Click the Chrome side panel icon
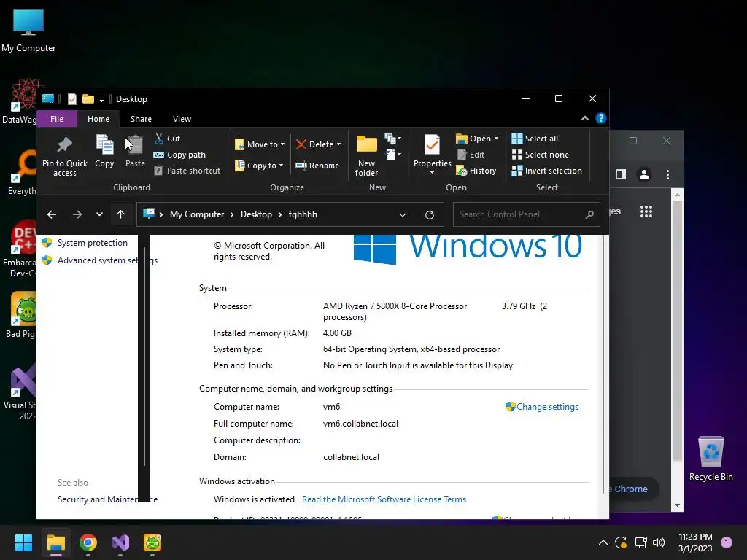The image size is (747, 560). pyautogui.click(x=620, y=174)
